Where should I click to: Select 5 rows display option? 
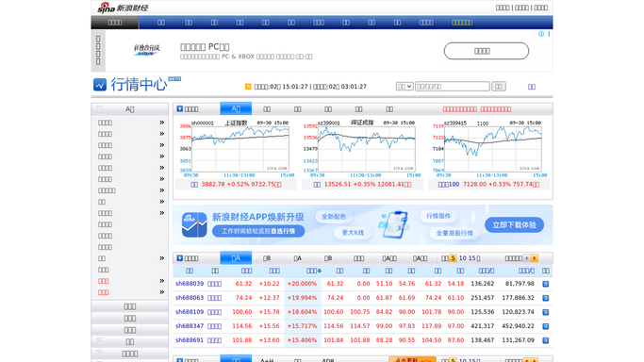click(453, 258)
